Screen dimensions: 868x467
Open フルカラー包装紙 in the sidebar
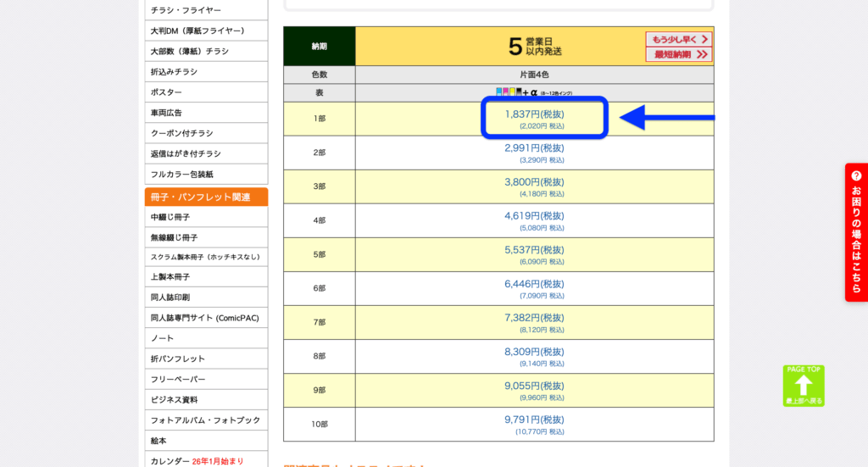pos(206,174)
